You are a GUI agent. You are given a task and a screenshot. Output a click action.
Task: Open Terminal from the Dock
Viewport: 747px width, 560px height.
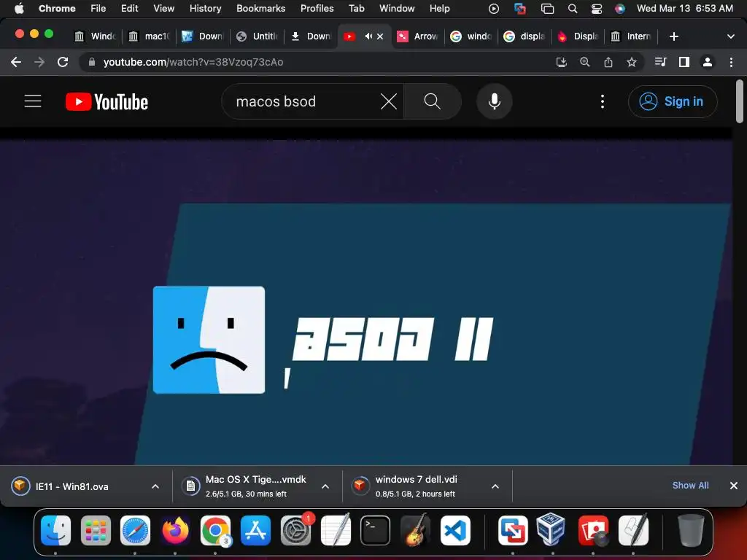[376, 530]
